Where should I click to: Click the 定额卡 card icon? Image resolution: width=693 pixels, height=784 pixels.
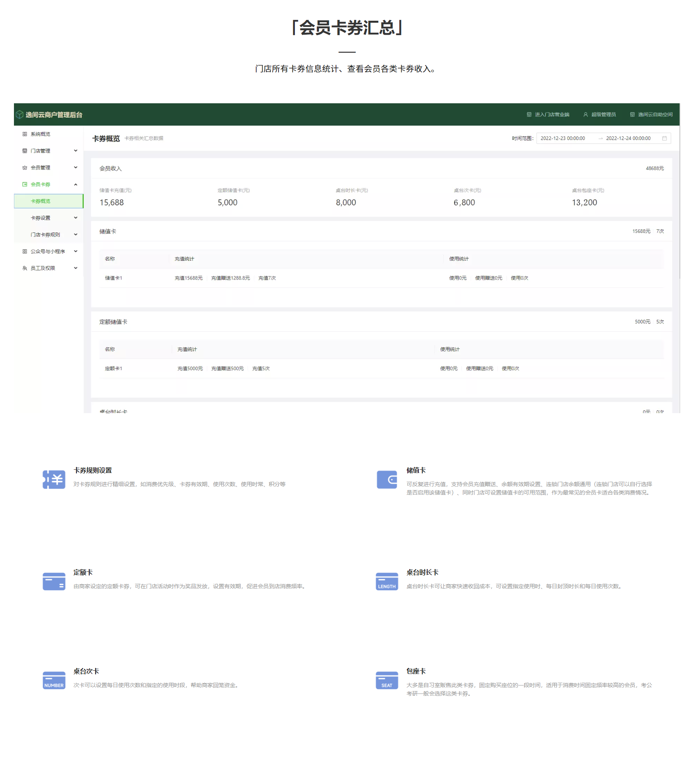click(54, 581)
